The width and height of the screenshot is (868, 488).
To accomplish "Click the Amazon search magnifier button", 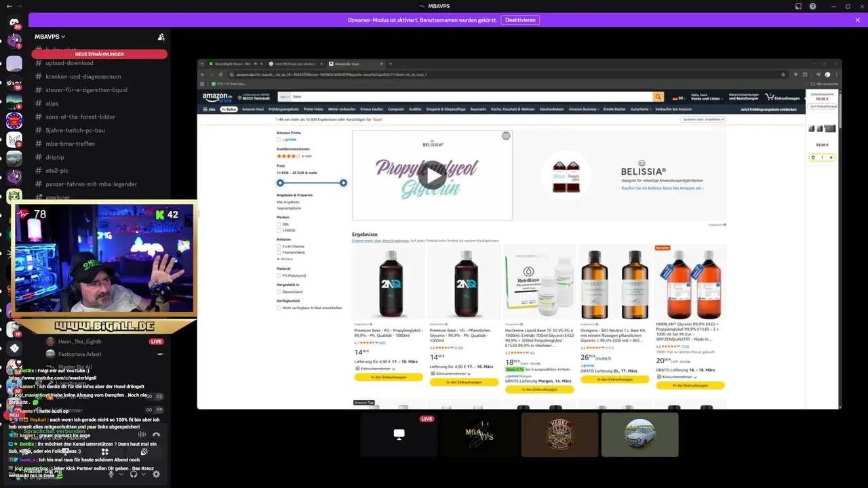I will point(658,97).
